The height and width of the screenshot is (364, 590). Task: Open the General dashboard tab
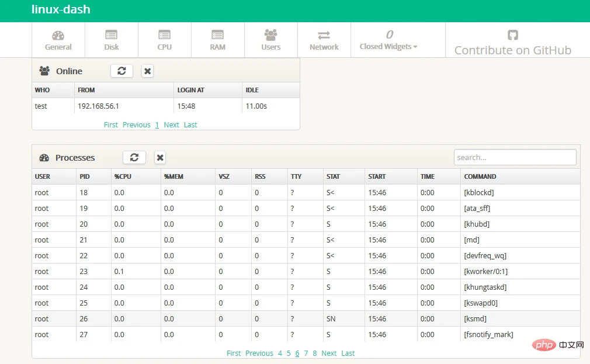click(58, 40)
